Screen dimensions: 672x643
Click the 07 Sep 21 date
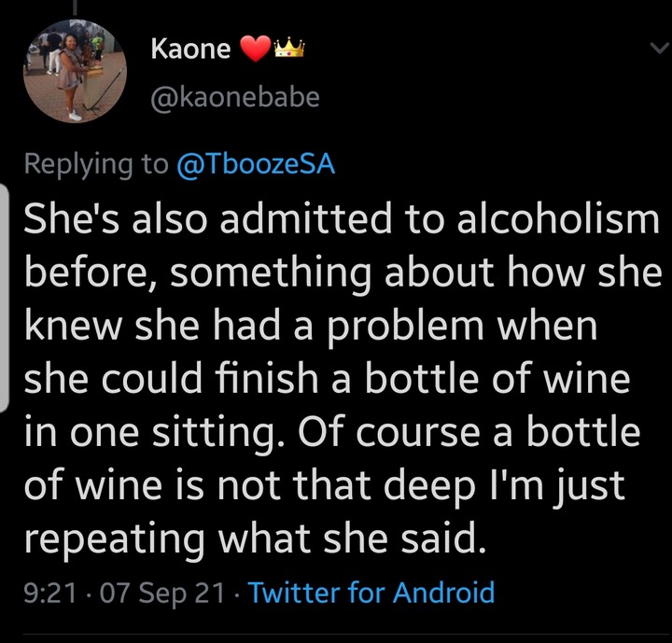click(162, 594)
